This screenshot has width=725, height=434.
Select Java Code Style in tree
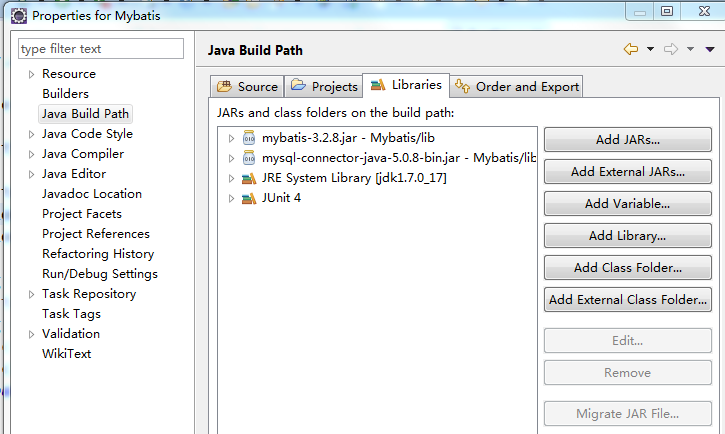[x=87, y=134]
